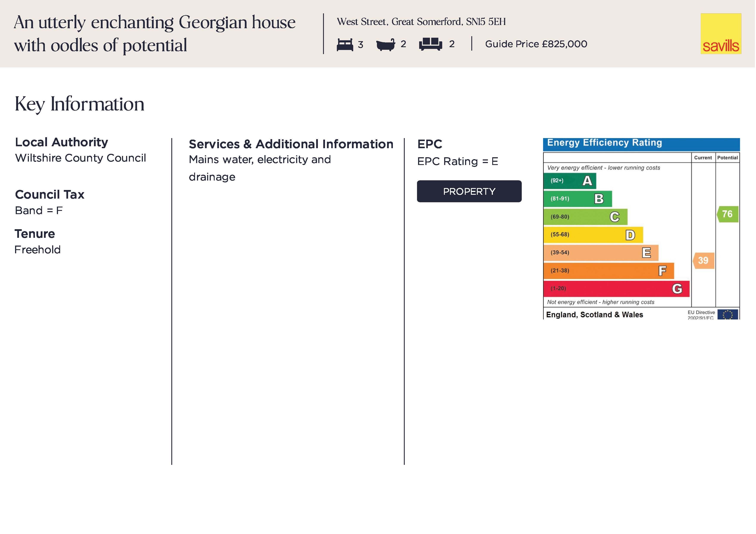Click the Freehold text

[37, 250]
